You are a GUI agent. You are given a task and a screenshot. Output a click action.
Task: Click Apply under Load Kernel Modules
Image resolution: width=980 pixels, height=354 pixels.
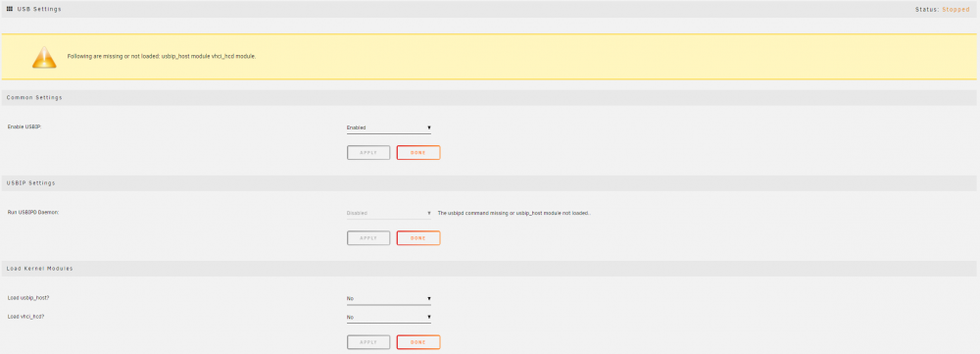click(x=368, y=342)
